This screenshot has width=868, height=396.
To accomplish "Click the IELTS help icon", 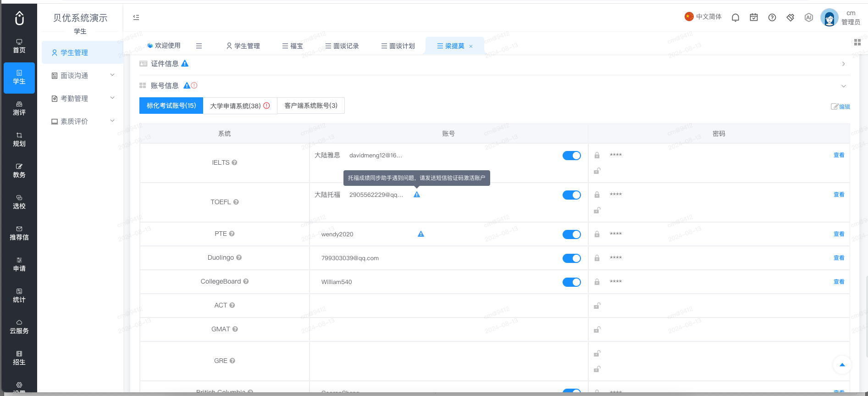I will click(234, 162).
